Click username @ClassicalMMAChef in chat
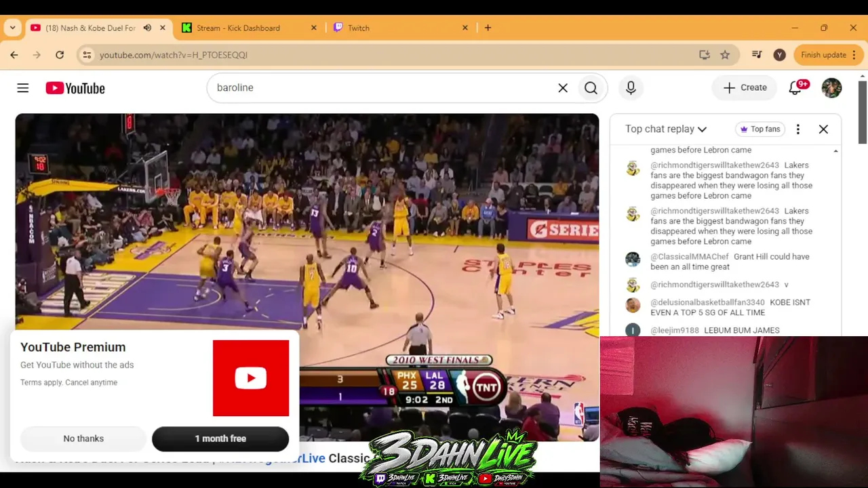This screenshot has height=488, width=868. point(690,257)
